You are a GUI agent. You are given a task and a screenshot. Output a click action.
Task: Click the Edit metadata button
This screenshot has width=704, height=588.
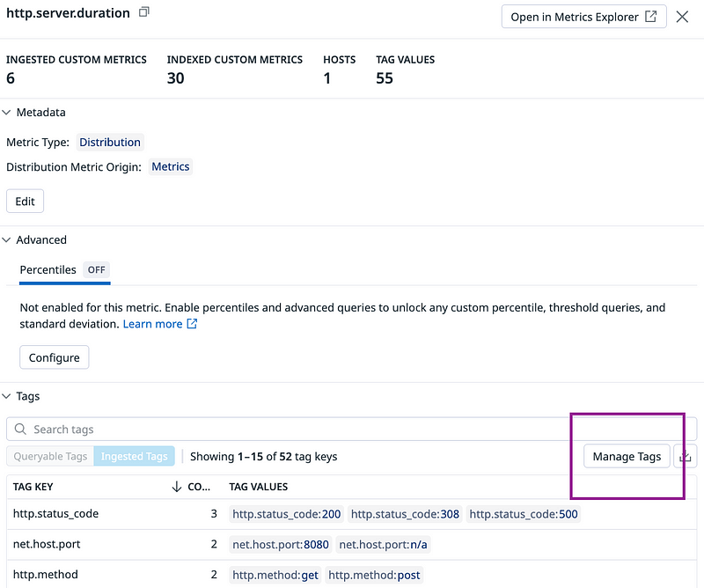[25, 201]
